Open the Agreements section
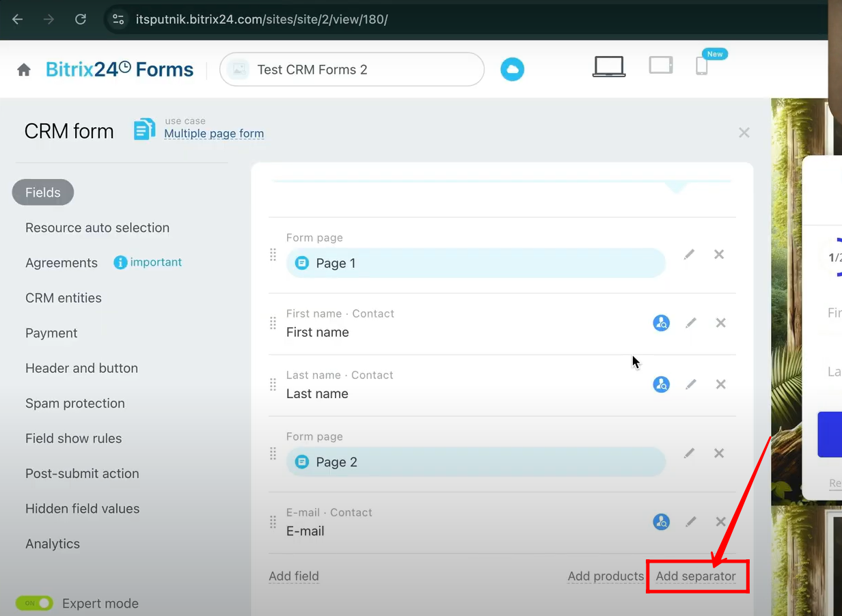 coord(62,263)
